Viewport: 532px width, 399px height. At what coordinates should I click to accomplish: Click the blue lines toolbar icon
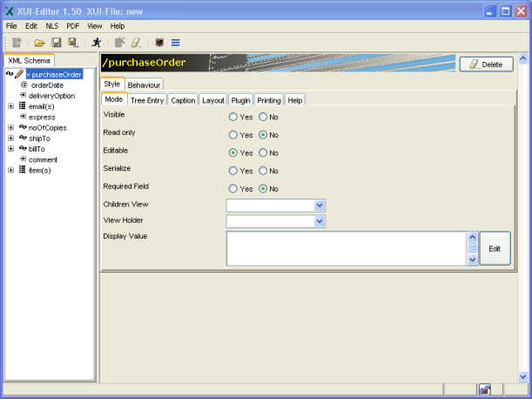pyautogui.click(x=176, y=42)
